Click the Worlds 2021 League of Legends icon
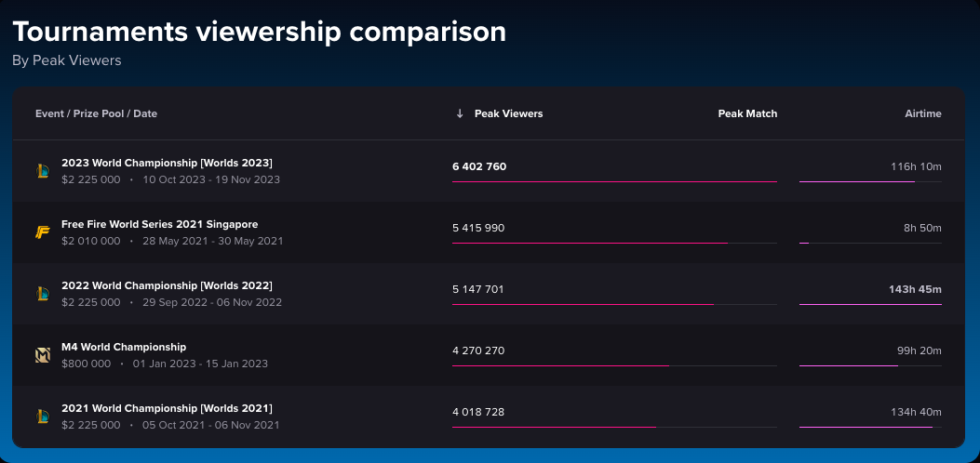The width and height of the screenshot is (980, 463). (42, 417)
